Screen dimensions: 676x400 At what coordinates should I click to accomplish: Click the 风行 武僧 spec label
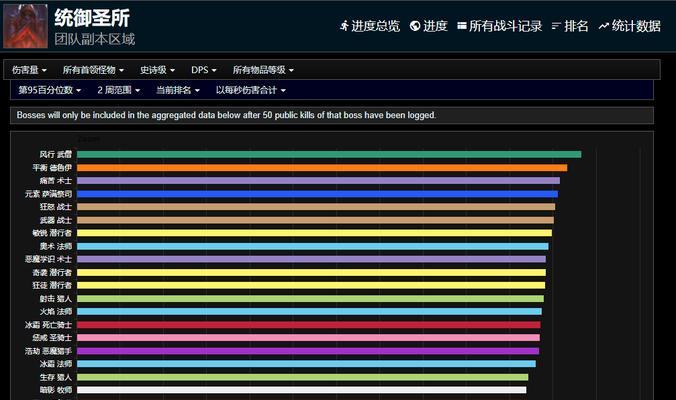55,154
